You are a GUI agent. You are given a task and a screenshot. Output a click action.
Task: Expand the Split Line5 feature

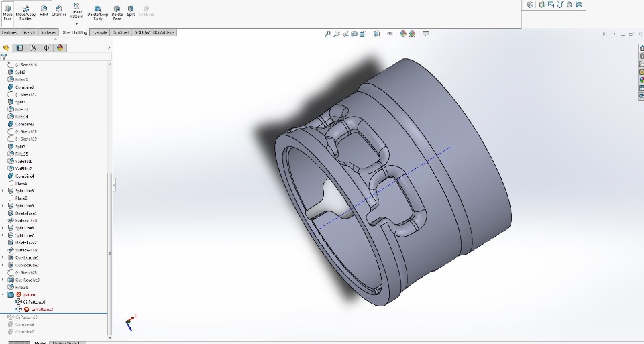tap(3, 206)
